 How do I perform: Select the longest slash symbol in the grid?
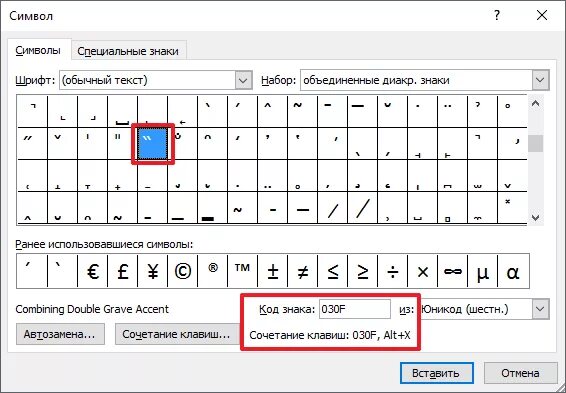pos(362,208)
